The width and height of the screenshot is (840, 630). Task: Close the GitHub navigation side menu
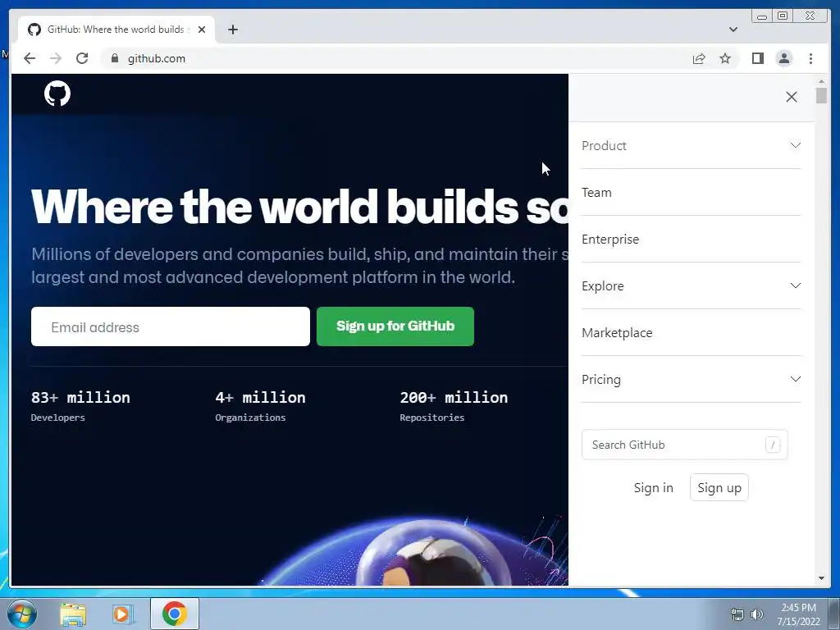tap(792, 97)
